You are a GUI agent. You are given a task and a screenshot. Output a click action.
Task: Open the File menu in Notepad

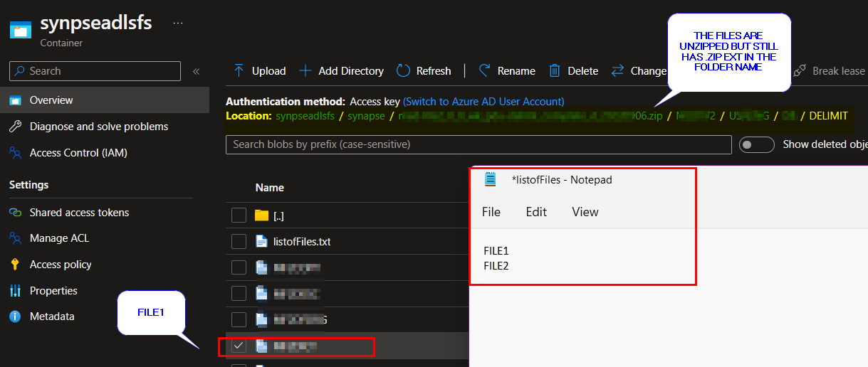(491, 212)
